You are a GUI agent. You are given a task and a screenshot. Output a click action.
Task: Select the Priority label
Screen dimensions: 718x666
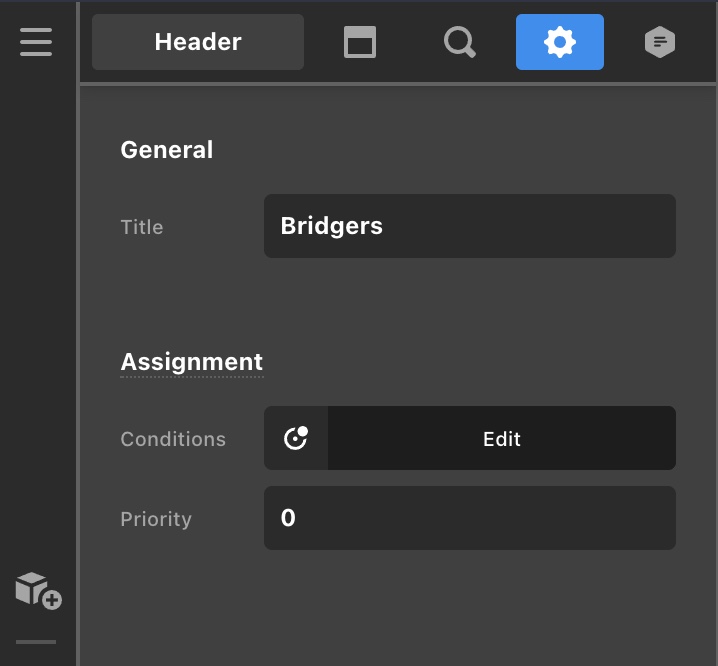click(x=156, y=519)
